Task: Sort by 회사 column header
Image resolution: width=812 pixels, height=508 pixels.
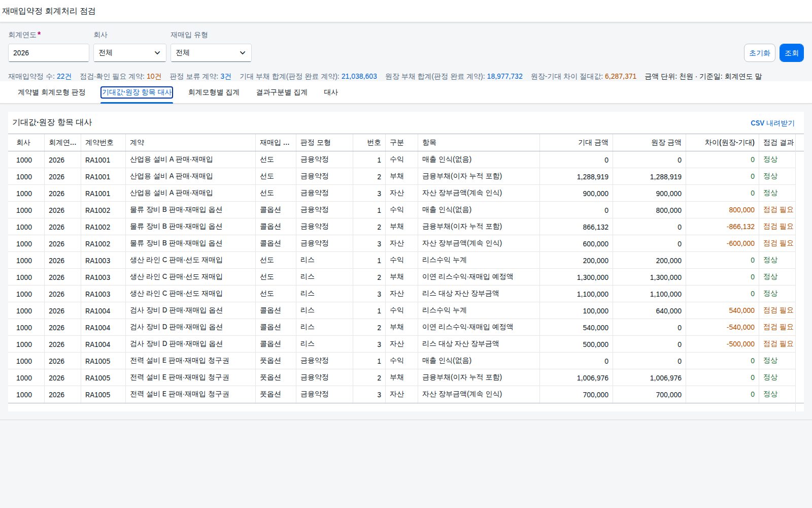Action: point(26,143)
